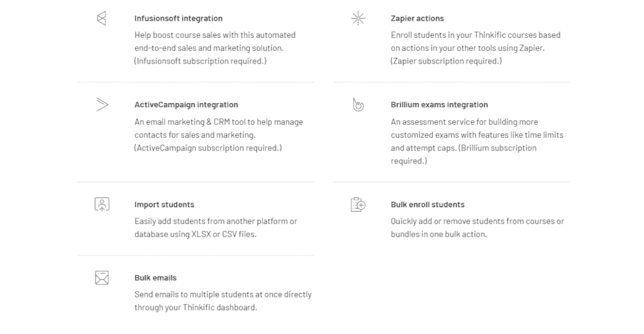The height and width of the screenshot is (334, 644).
Task: Click the Bulk enroll clipboard icon
Action: (358, 205)
